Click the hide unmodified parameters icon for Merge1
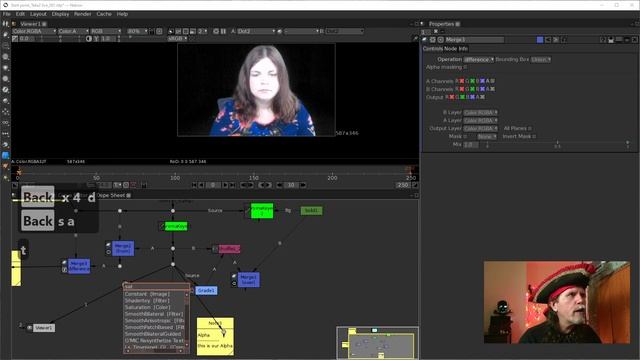The width and height of the screenshot is (640, 360). pyautogui.click(x=611, y=40)
